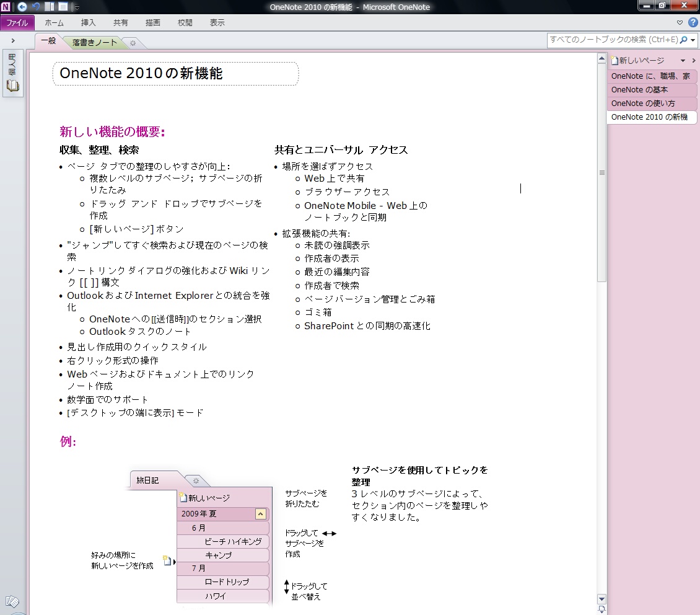Click the magnifier search icon
Screen dimensions: 700x615
[x=683, y=40]
